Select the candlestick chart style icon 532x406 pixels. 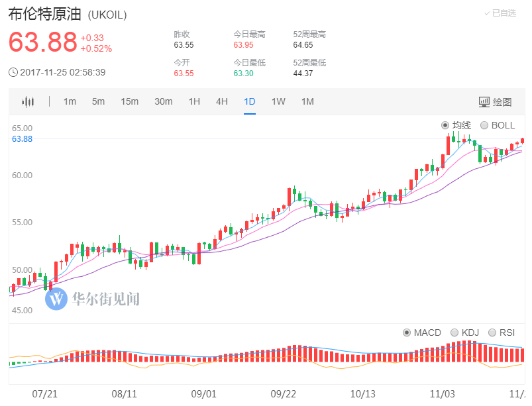pos(27,101)
